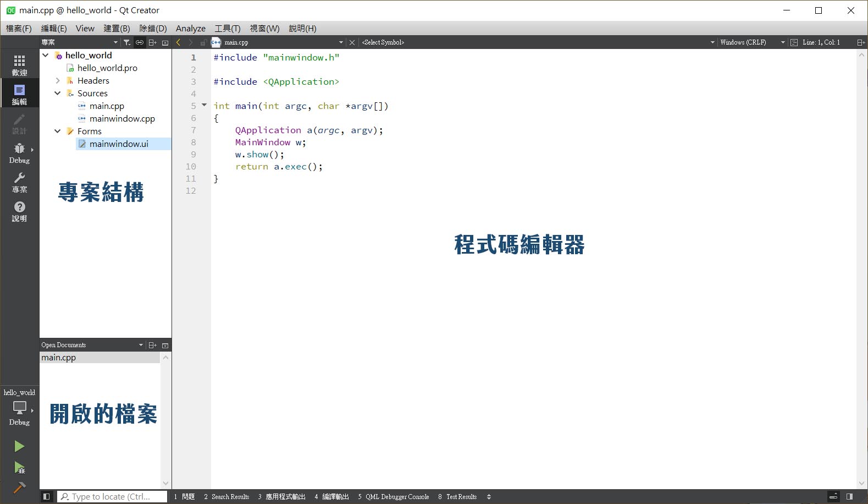
Task: Focus the Type to locate field
Action: point(112,497)
